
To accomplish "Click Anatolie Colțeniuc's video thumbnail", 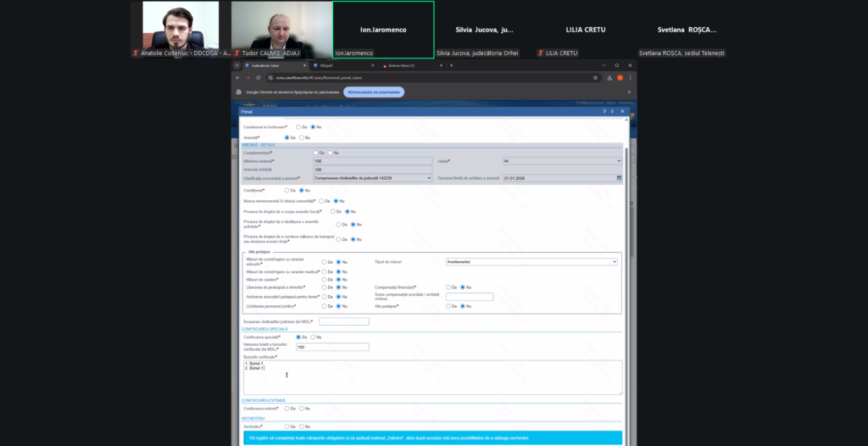I will coord(180,25).
